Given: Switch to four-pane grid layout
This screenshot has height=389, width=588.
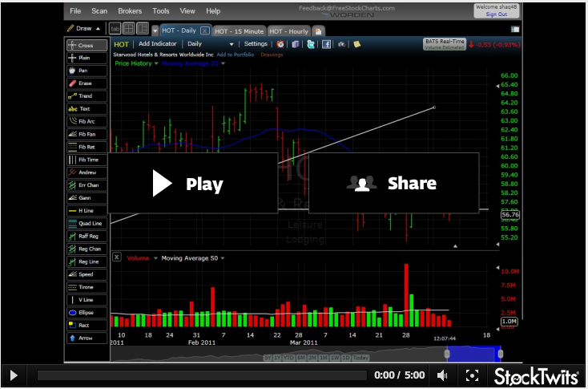Looking at the screenshot, I should click(x=129, y=29).
